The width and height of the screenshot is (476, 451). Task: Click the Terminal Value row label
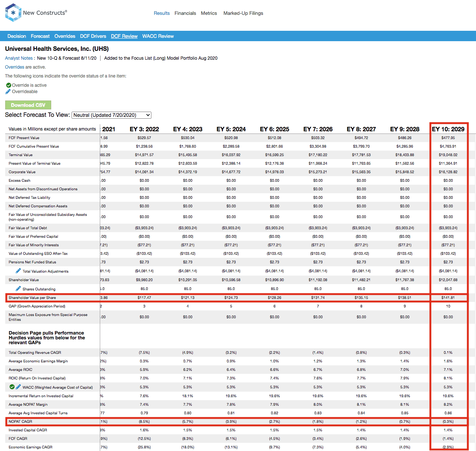coord(21,155)
